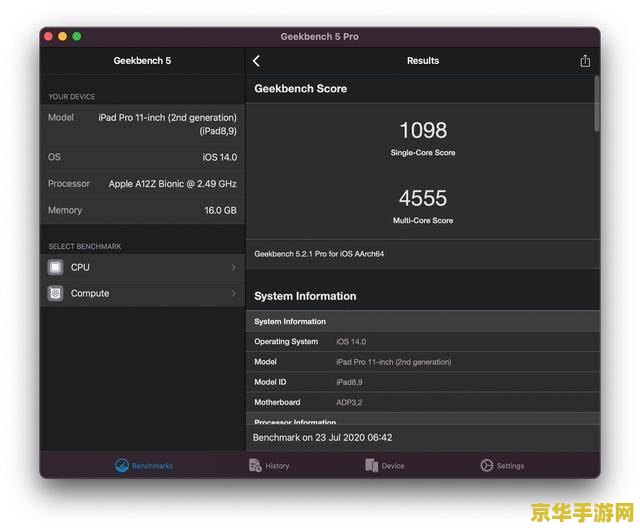This screenshot has width=640, height=531.
Task: Click the System Information table header
Action: tap(422, 321)
